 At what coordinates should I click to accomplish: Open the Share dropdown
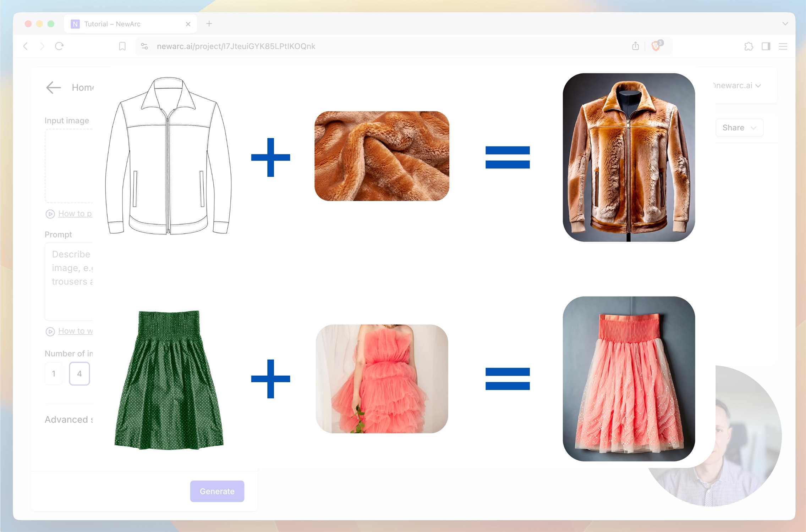[739, 128]
